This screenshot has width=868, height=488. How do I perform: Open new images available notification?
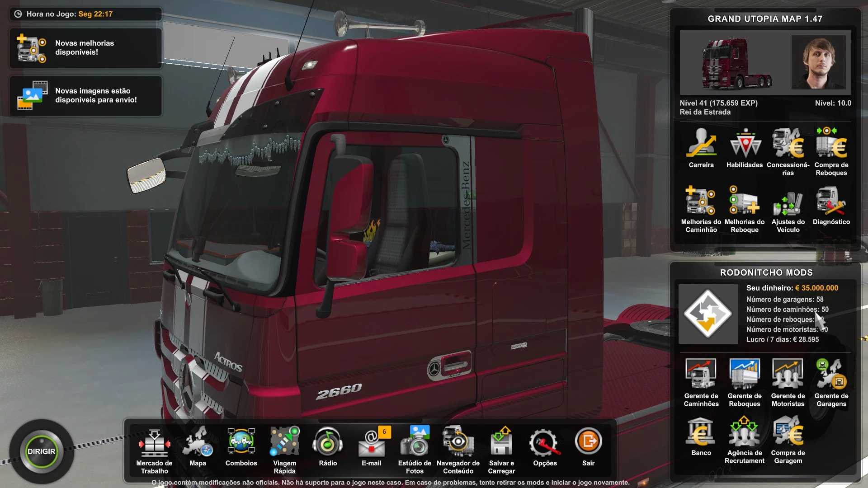point(85,96)
